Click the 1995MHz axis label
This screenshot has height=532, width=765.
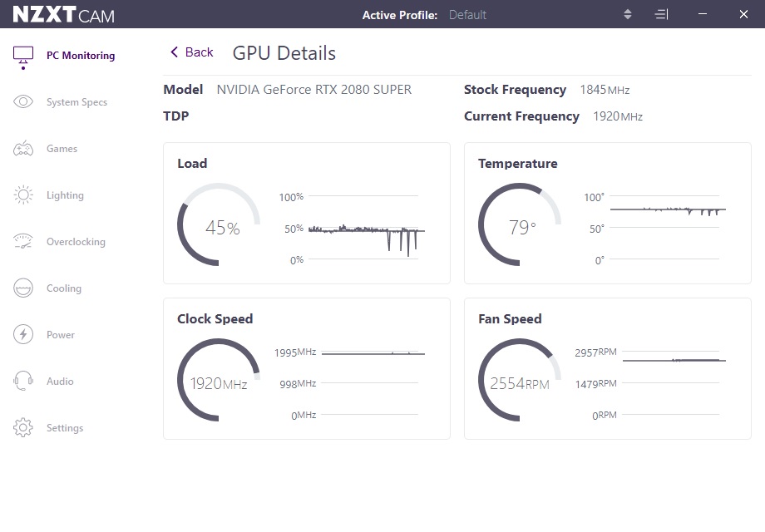click(x=295, y=352)
